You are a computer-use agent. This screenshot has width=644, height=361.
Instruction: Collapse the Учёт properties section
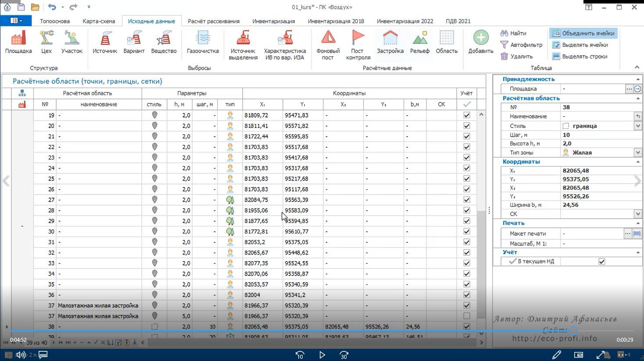point(638,252)
